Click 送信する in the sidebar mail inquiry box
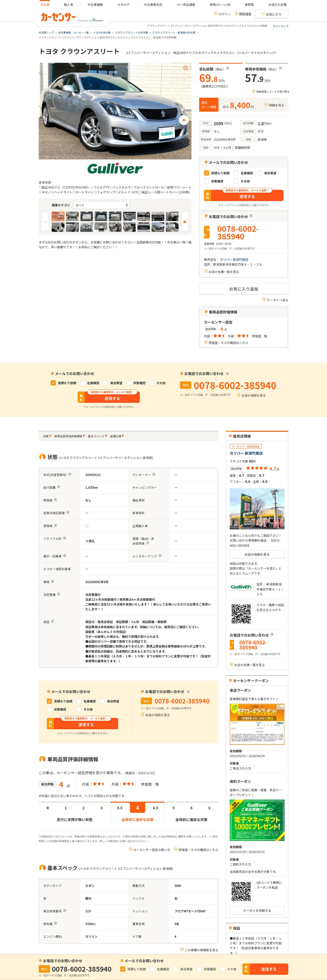 tap(244, 195)
